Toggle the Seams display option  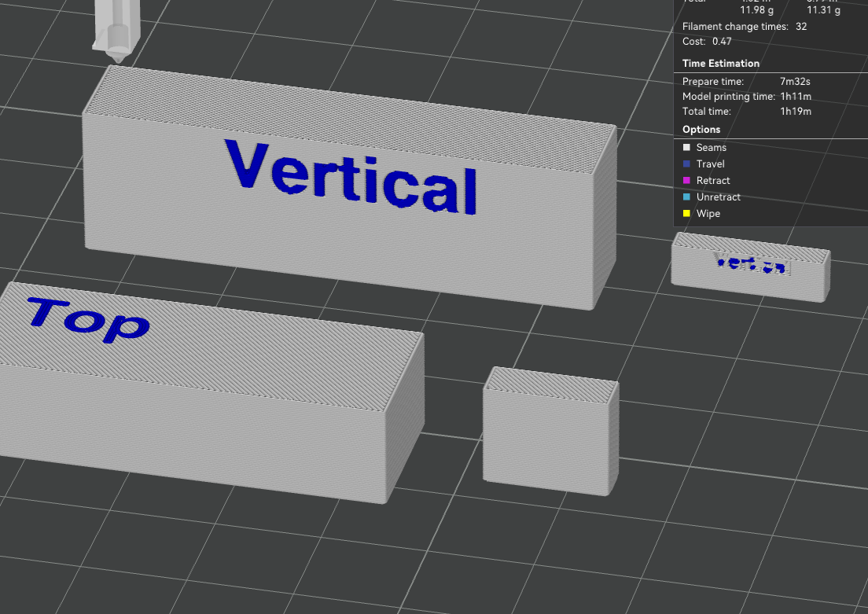704,147
